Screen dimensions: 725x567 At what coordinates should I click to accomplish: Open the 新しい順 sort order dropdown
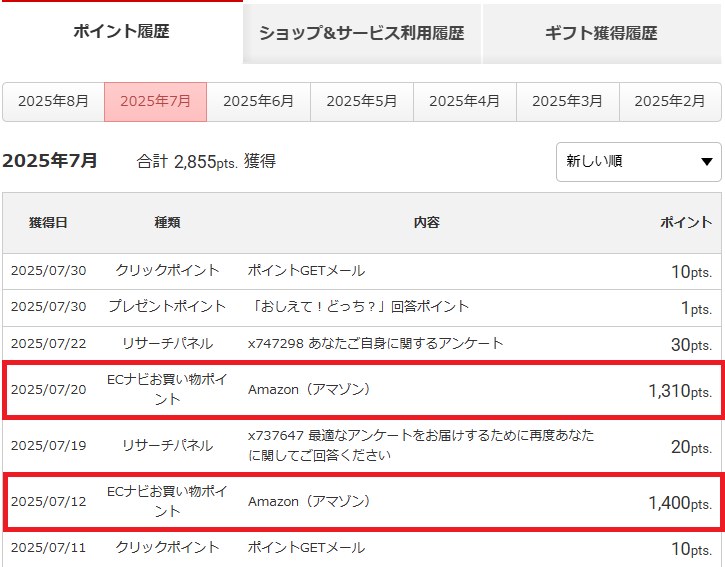tap(639, 162)
